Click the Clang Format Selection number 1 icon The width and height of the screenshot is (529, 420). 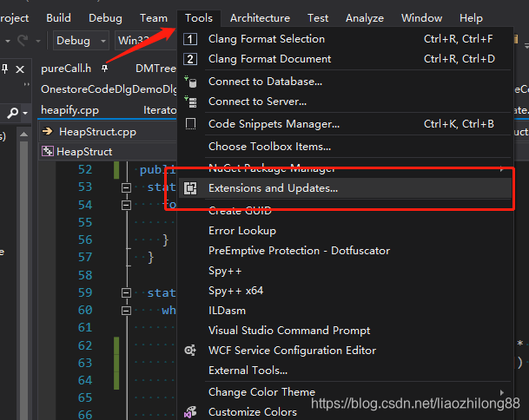(190, 39)
